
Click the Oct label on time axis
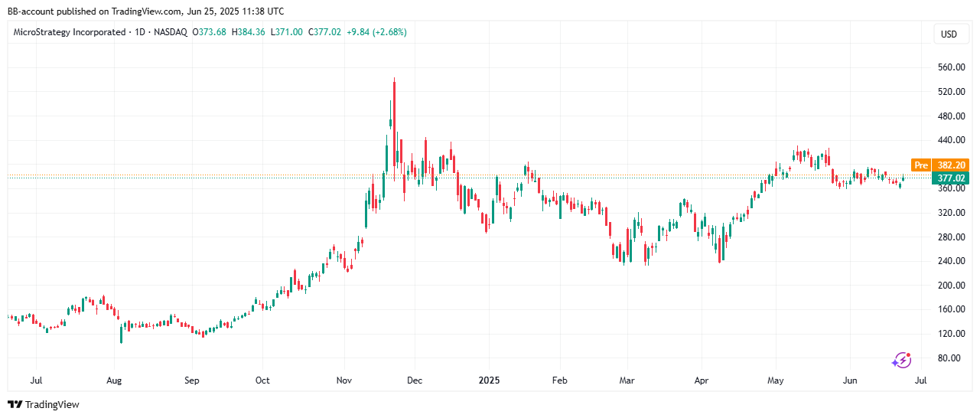pos(262,380)
